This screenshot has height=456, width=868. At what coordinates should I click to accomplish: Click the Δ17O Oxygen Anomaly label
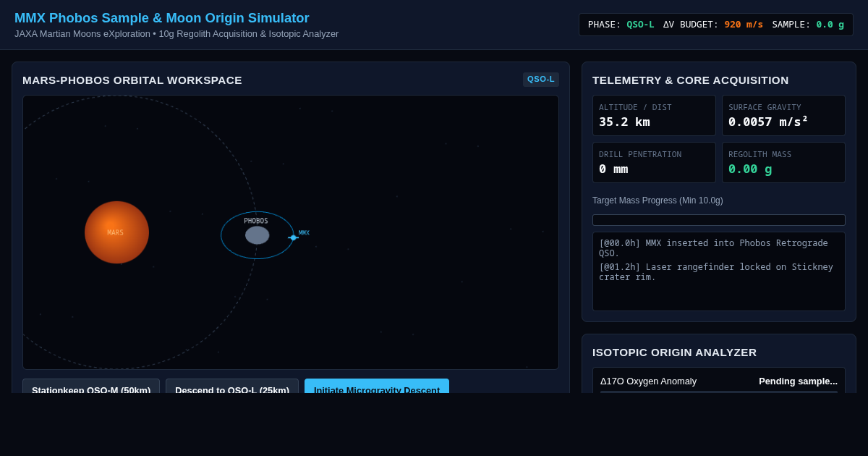648,381
